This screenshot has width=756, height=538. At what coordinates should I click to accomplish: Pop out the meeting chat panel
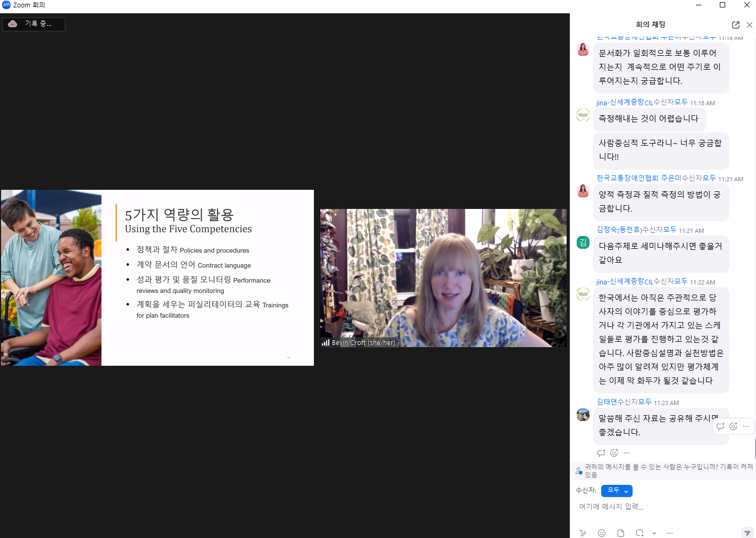pyautogui.click(x=736, y=25)
